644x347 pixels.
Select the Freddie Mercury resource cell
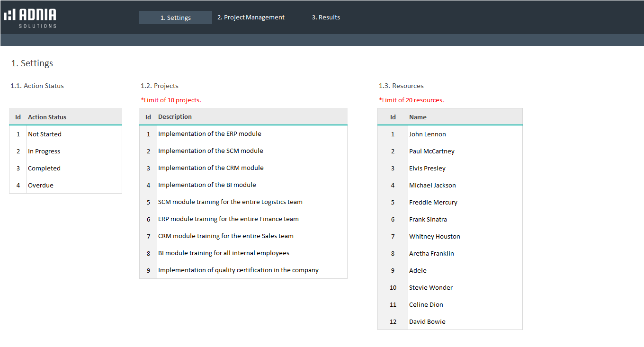pyautogui.click(x=433, y=203)
